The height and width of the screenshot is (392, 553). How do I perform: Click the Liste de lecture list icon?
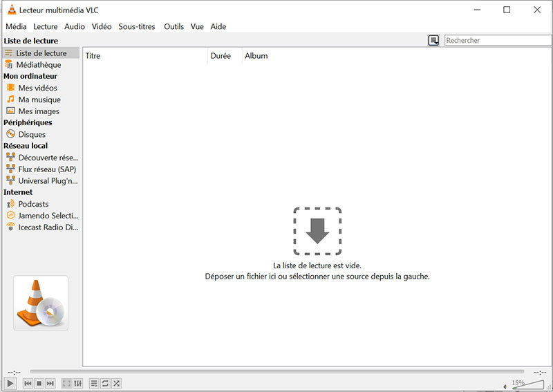point(9,53)
